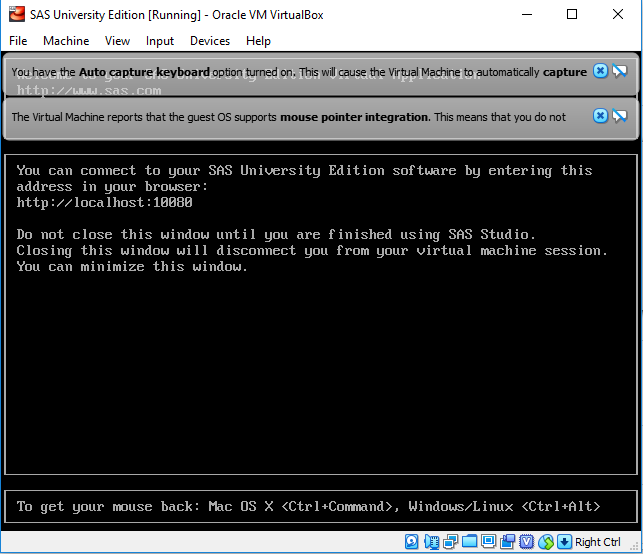
Task: Click the keyboard capture arrow icon
Action: tap(564, 542)
